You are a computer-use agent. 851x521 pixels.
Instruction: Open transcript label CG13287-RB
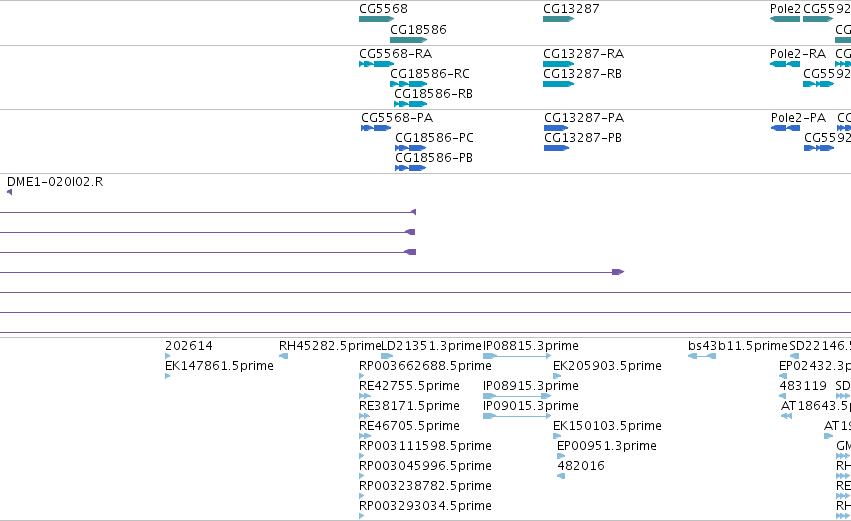coord(582,74)
